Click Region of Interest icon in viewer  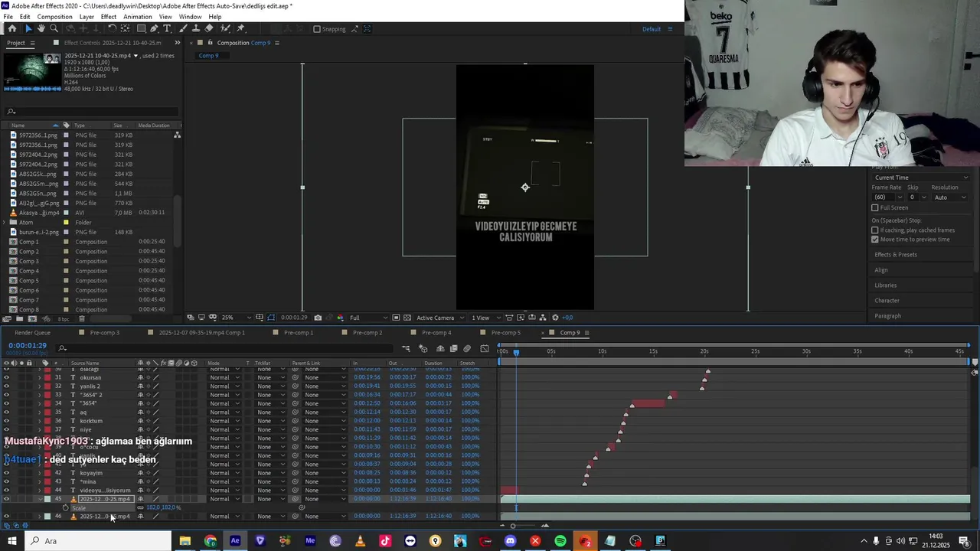(396, 318)
